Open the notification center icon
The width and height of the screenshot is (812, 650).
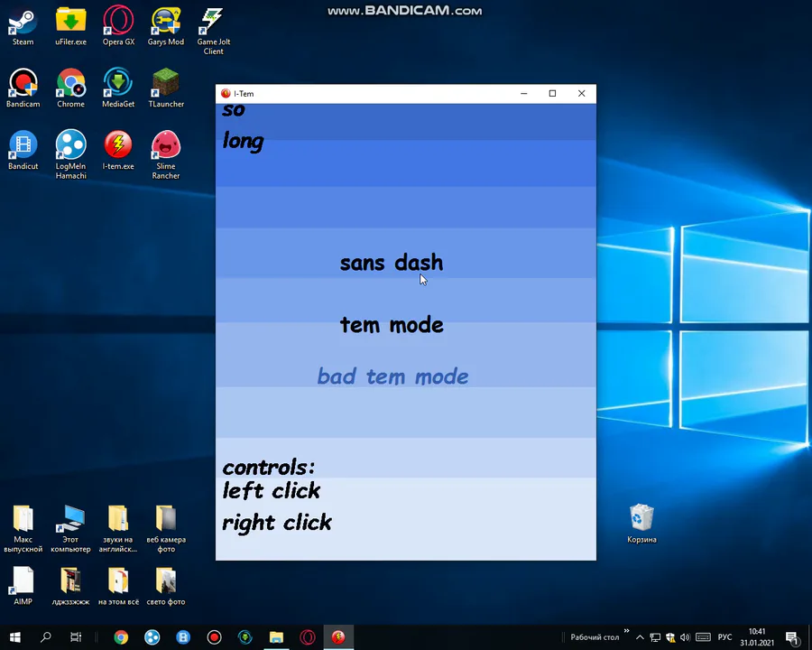pos(792,637)
